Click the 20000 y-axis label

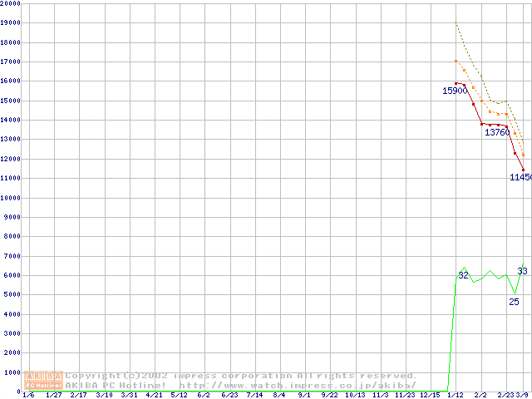(12, 4)
